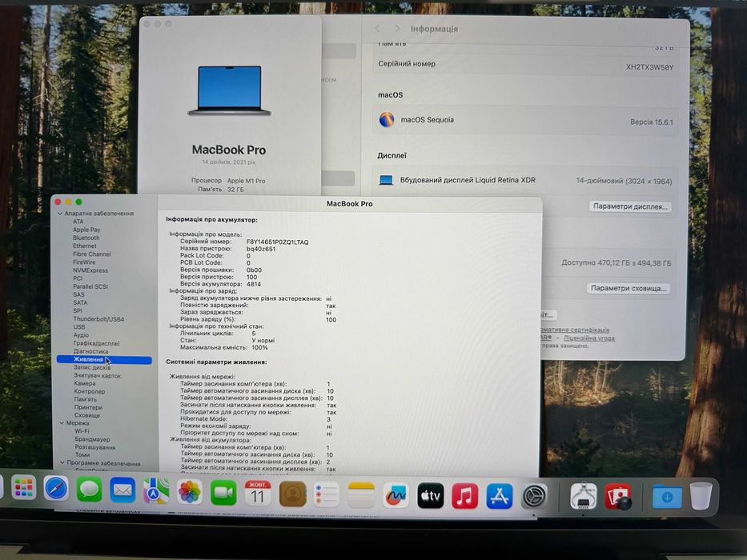The height and width of the screenshot is (560, 747).
Task: Open System Information chip icon in Dock
Action: tap(584, 496)
